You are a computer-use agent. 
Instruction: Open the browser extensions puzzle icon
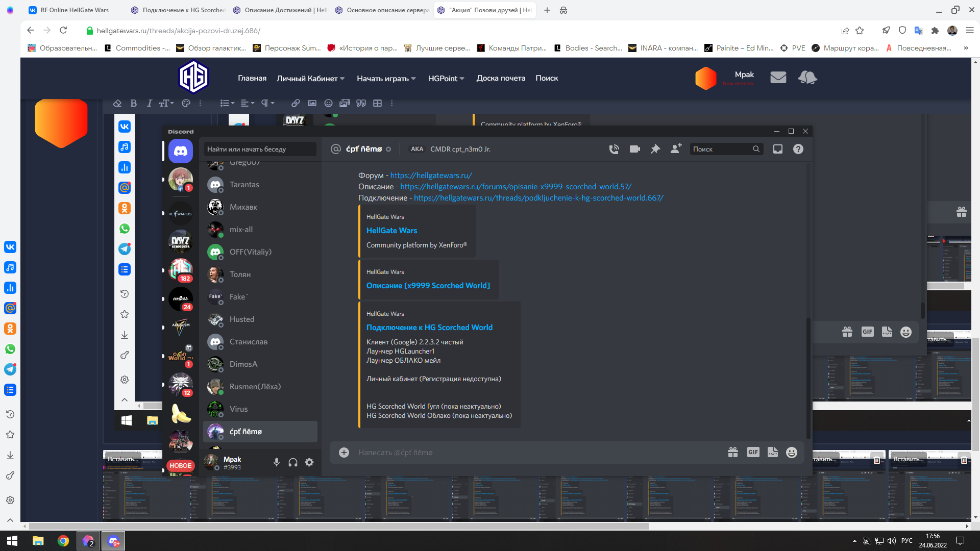tap(935, 31)
